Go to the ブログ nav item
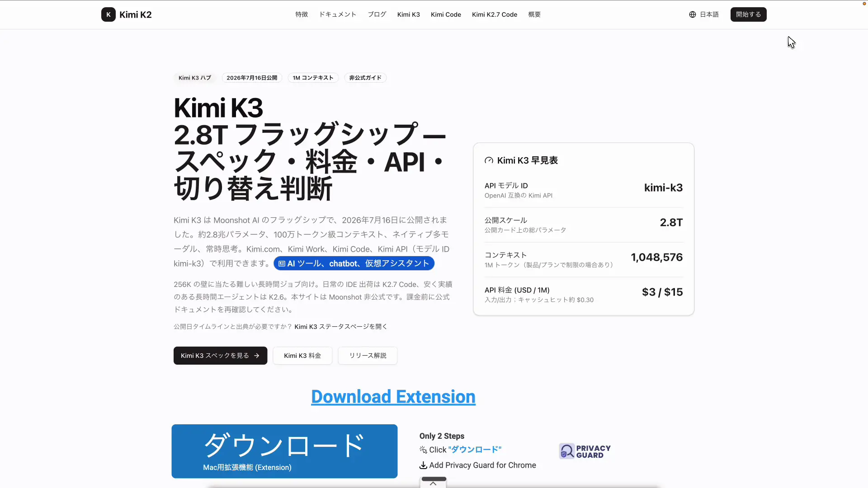Image resolution: width=868 pixels, height=488 pixels. 377,14
